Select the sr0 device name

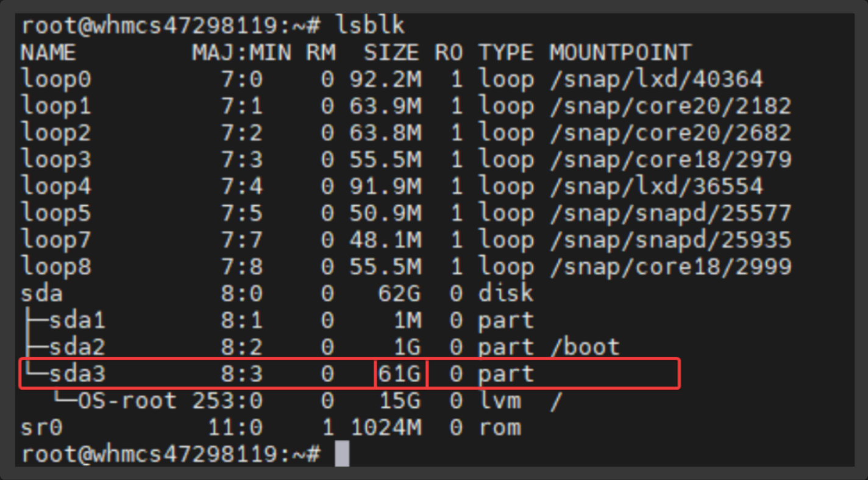[x=41, y=428]
